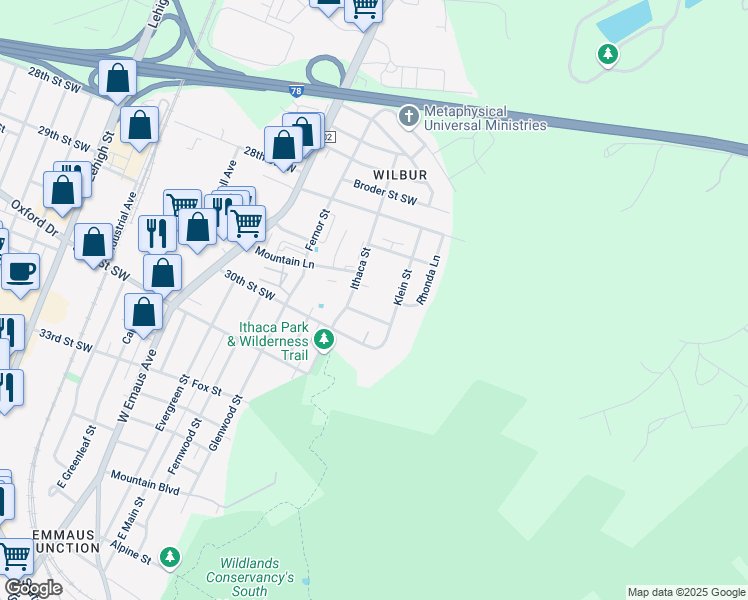This screenshot has width=748, height=600.
Task: Click the Mountain Ln street label
Action: coord(284,258)
